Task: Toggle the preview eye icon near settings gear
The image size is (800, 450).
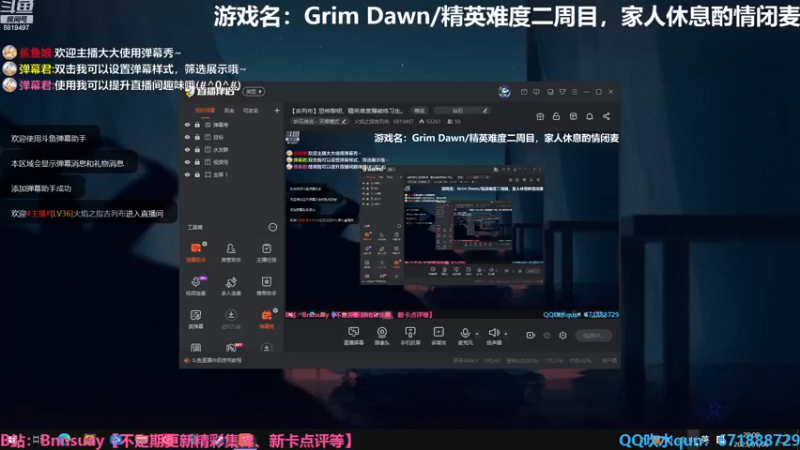Action: [x=547, y=335]
